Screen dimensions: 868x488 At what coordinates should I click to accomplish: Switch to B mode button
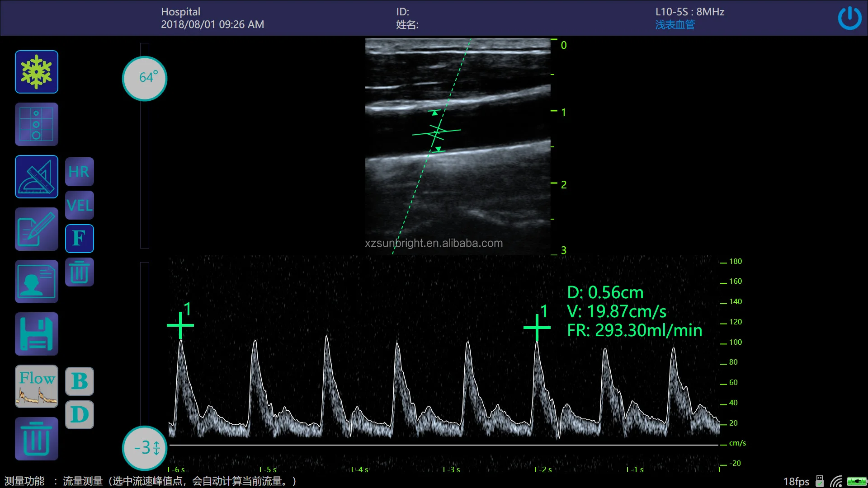pos(80,381)
